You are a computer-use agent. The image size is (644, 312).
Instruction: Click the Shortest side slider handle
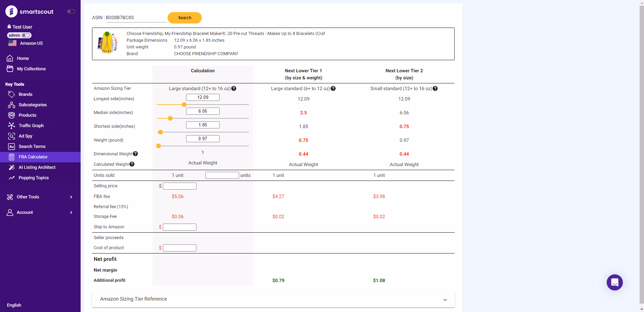click(160, 132)
